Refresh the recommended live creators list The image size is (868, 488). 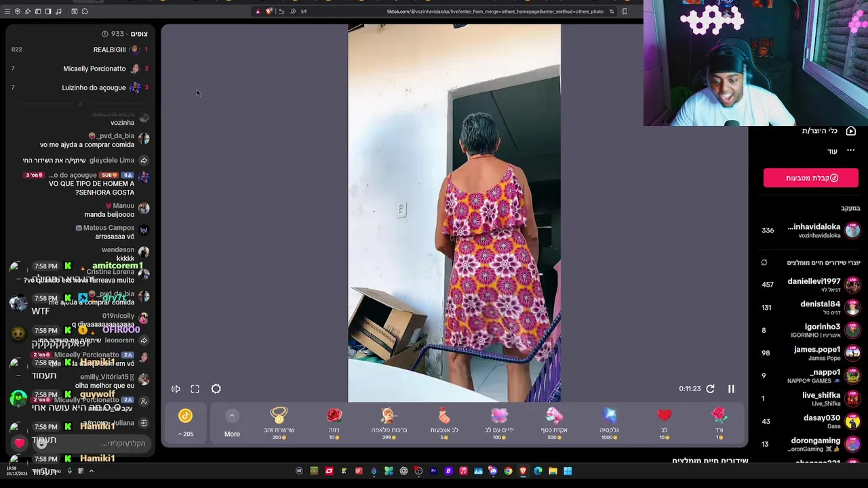764,263
